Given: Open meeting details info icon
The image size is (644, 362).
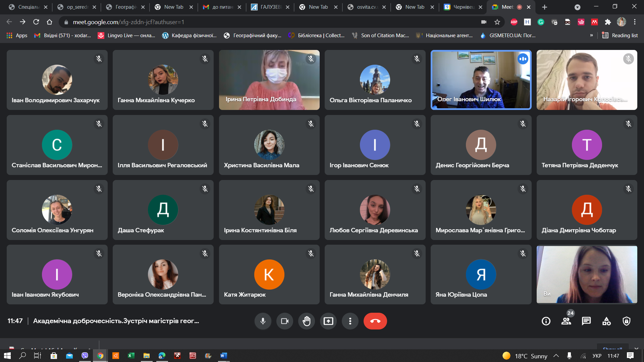Looking at the screenshot, I should 546,321.
